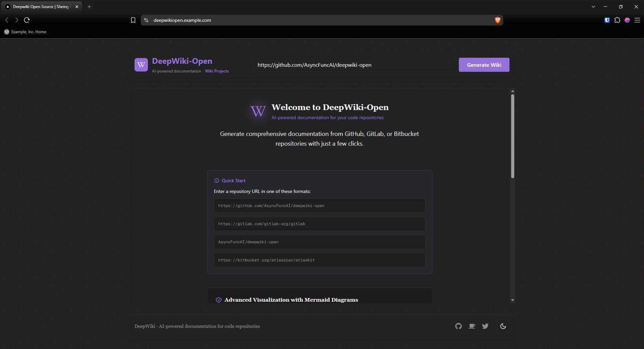The height and width of the screenshot is (349, 644).
Task: Go back to the previous page
Action: pos(7,20)
